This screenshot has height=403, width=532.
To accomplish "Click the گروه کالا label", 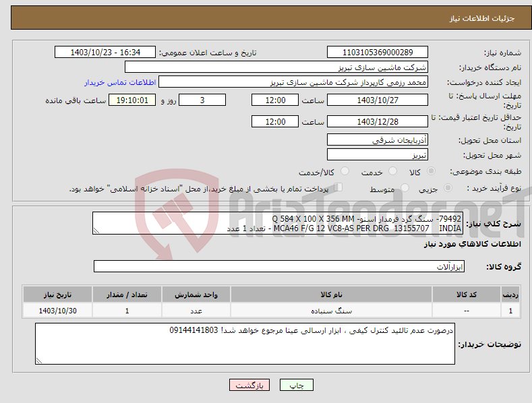I will point(504,267).
